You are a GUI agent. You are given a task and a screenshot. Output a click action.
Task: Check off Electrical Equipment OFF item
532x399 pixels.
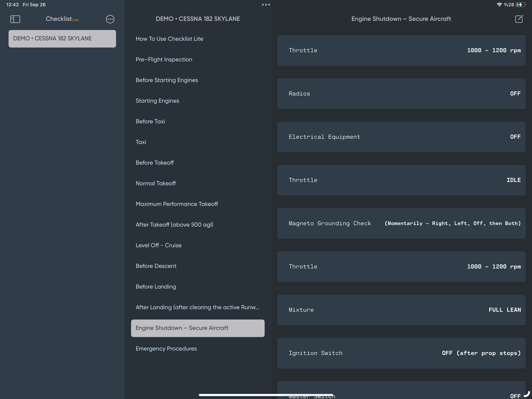[401, 137]
